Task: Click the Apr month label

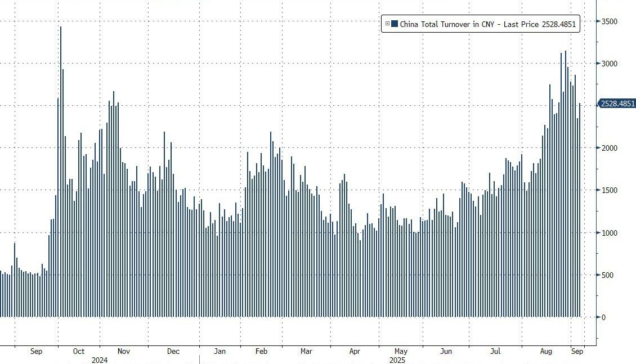Action: [x=355, y=352]
